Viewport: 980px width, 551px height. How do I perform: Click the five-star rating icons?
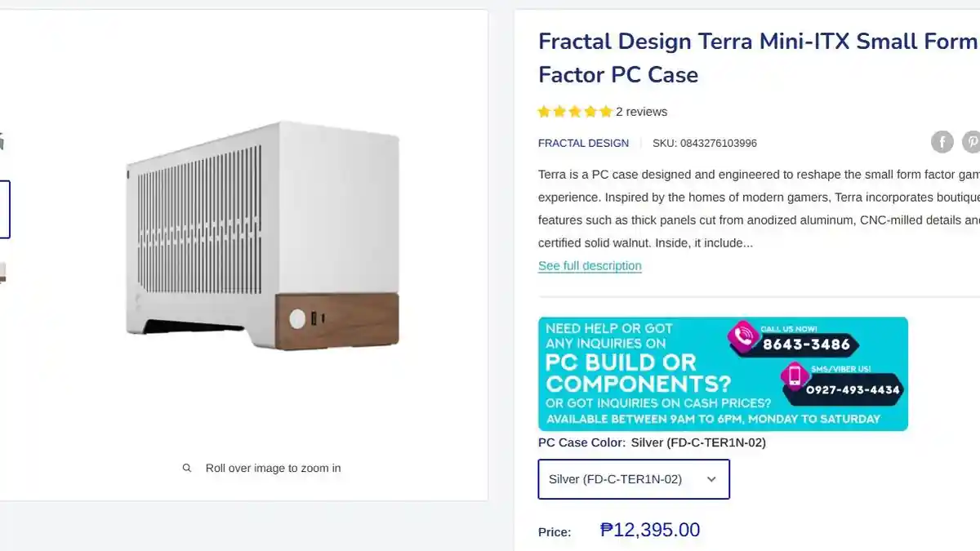click(x=575, y=112)
